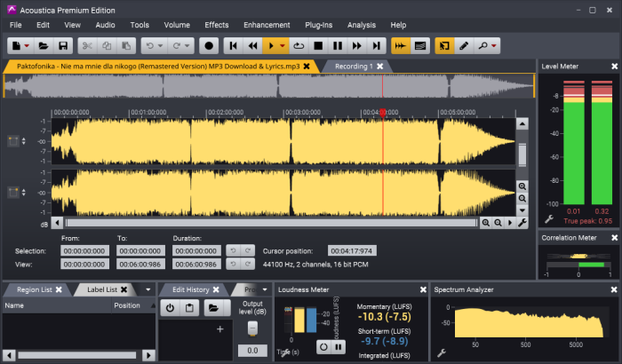Screen dimensions: 622x364
Task: Start playback with the Play button
Action: click(x=271, y=46)
